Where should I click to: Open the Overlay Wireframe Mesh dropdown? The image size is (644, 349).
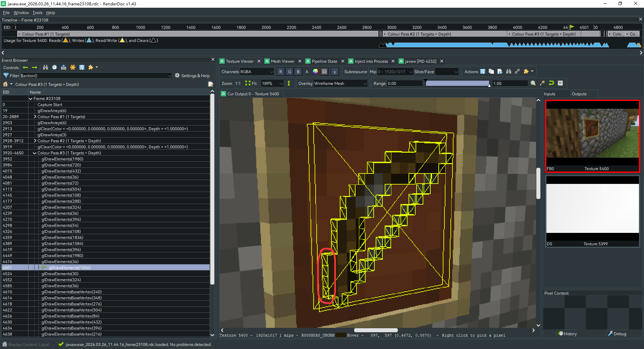click(x=340, y=84)
